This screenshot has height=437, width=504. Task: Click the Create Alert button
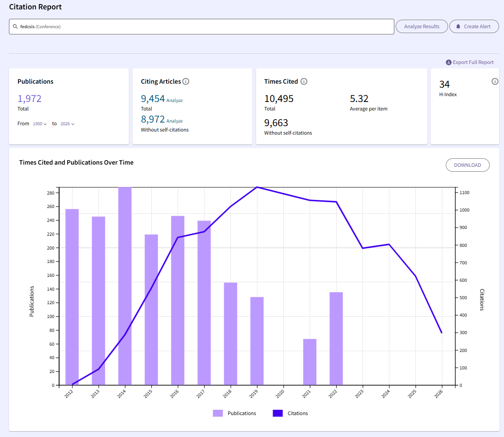click(474, 26)
